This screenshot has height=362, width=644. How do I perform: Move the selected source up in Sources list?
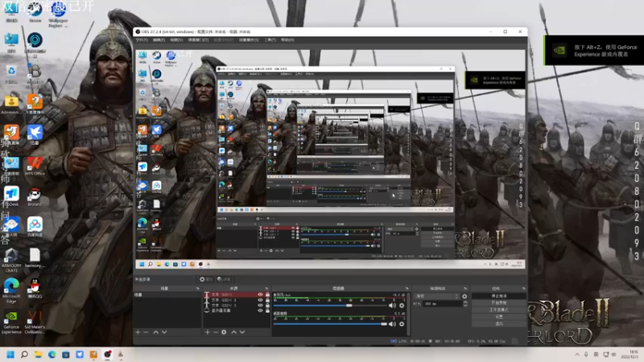pyautogui.click(x=233, y=332)
